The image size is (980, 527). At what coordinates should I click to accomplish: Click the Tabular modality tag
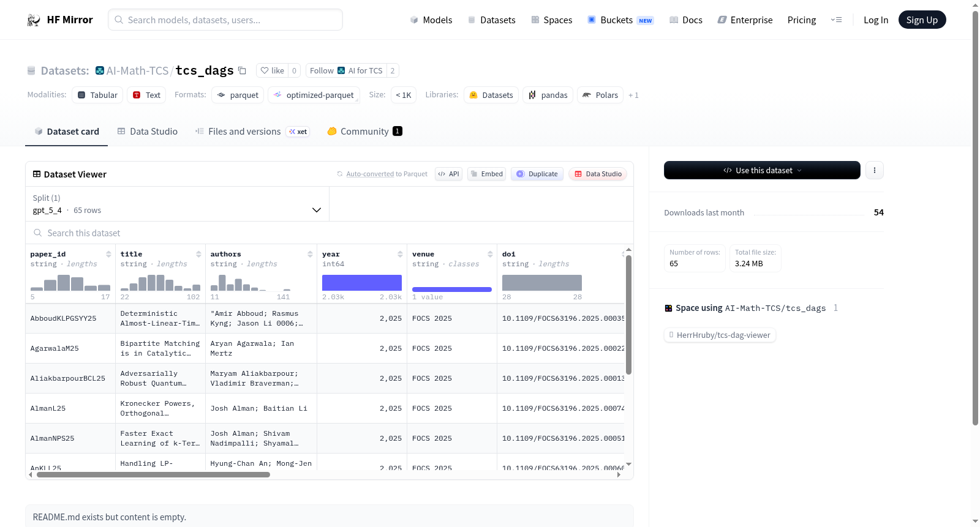pyautogui.click(x=97, y=95)
